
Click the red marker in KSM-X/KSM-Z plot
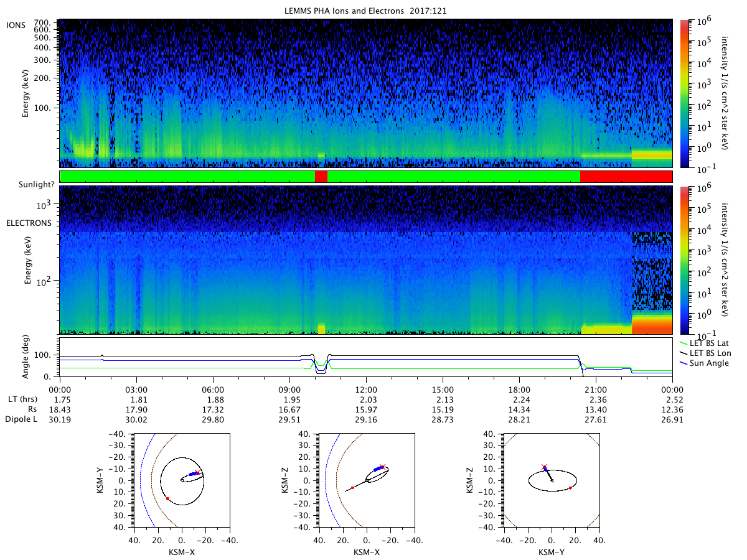point(352,488)
